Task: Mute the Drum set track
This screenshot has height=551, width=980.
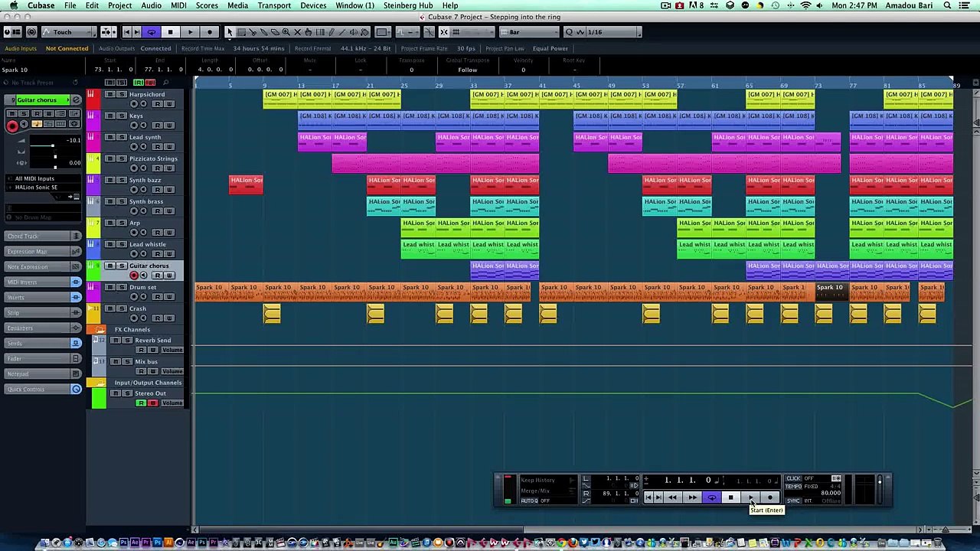Action: (x=110, y=287)
